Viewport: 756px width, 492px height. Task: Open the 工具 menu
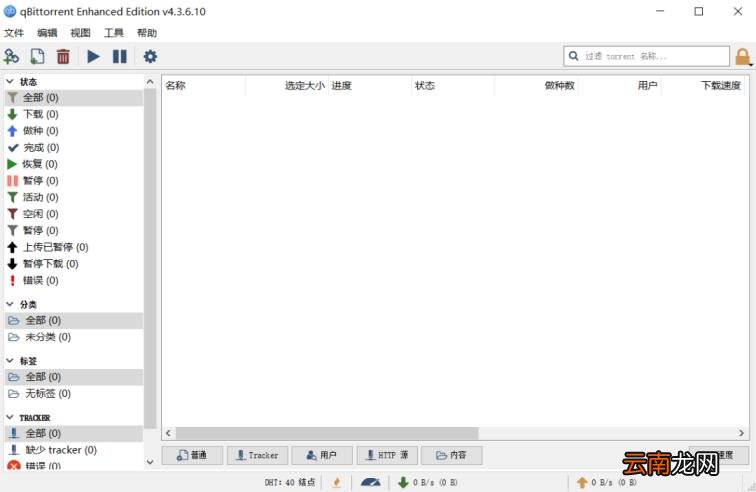tap(114, 33)
